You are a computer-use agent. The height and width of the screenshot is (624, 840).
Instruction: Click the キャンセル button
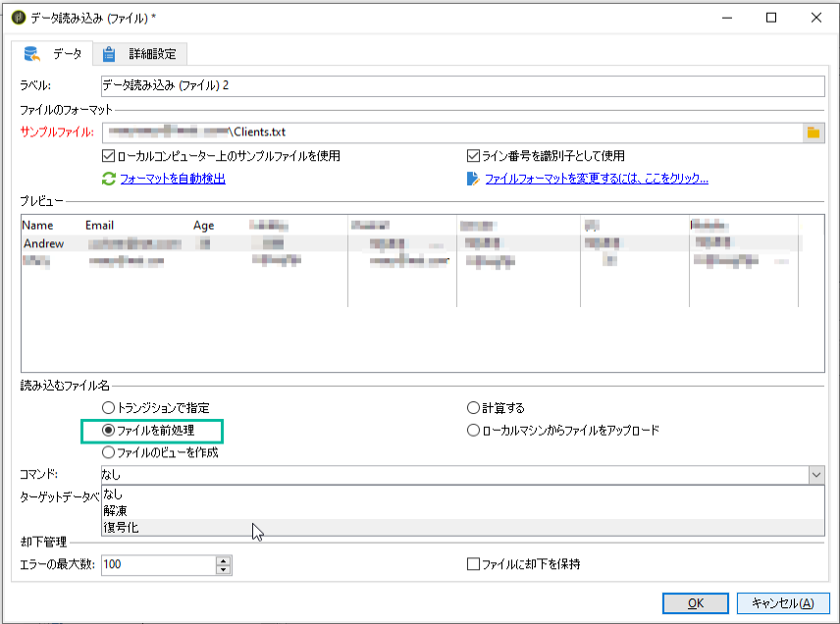(783, 603)
